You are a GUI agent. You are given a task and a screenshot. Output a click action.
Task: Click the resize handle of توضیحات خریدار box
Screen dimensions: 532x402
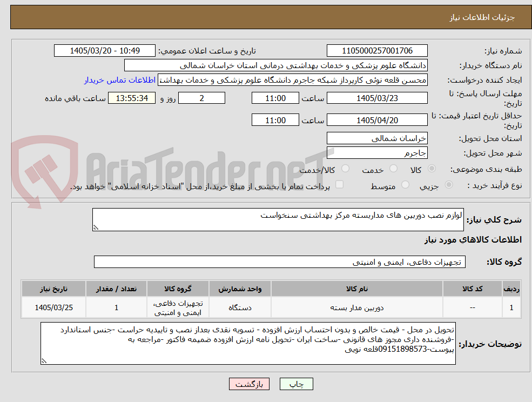(x=44, y=361)
